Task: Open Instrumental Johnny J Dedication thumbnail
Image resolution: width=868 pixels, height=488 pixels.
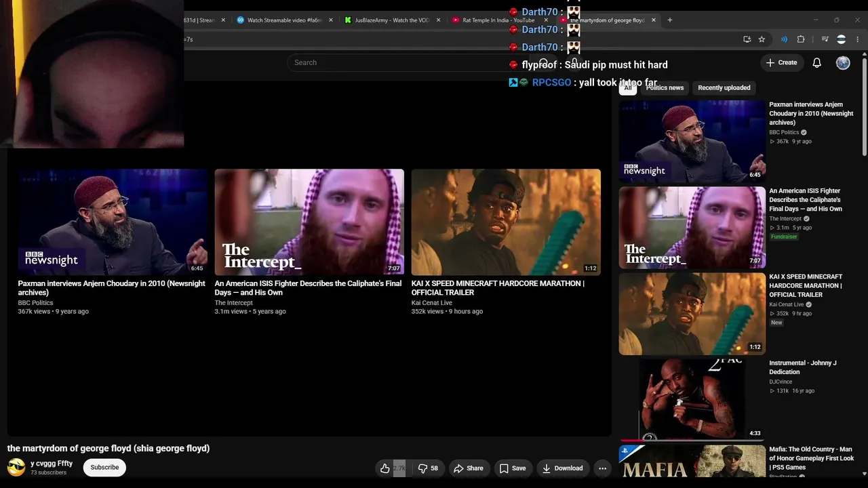Action: [692, 400]
